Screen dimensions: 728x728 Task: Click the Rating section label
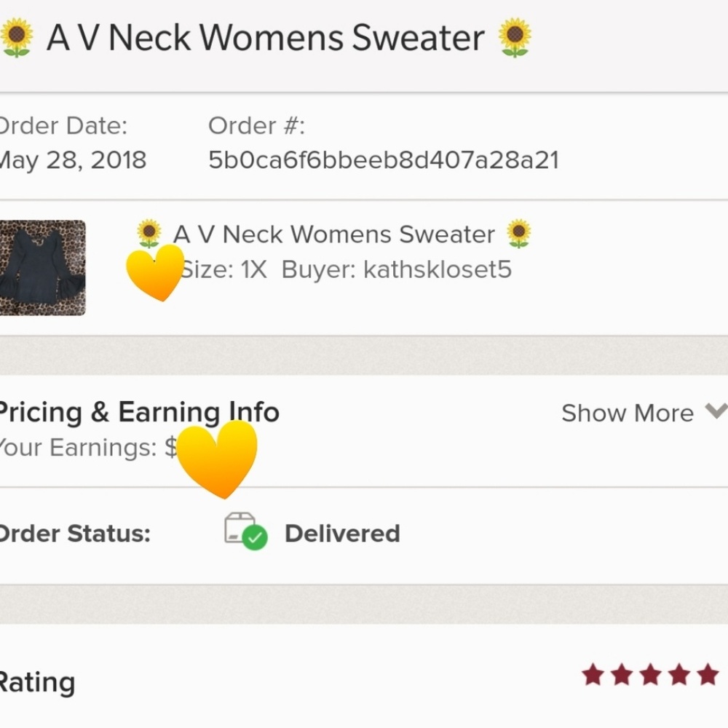[37, 683]
